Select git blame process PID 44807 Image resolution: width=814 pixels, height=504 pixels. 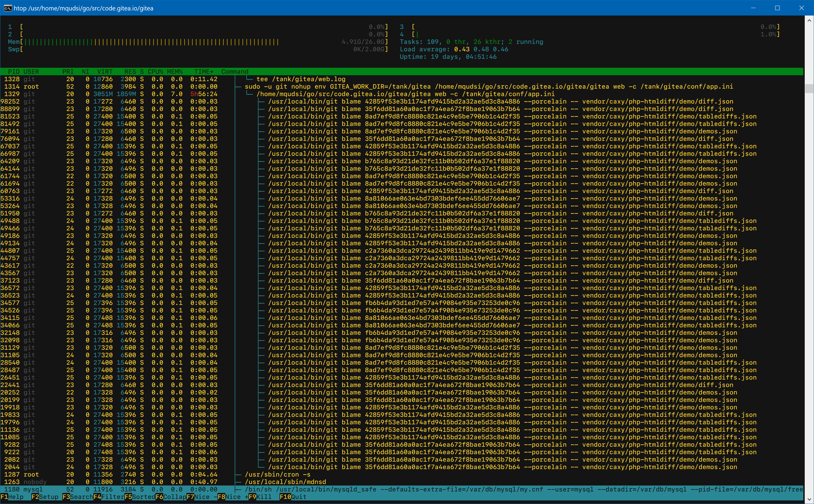[x=402, y=251]
